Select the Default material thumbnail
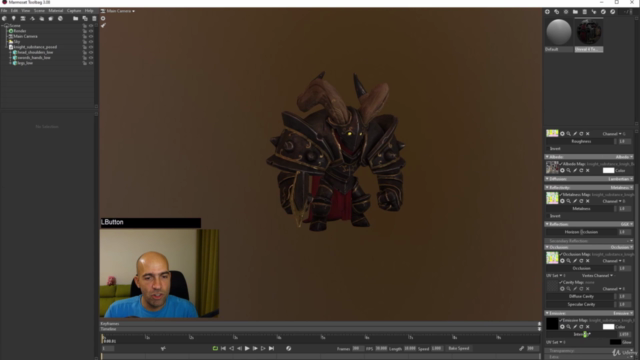The height and width of the screenshot is (360, 640). 559,32
